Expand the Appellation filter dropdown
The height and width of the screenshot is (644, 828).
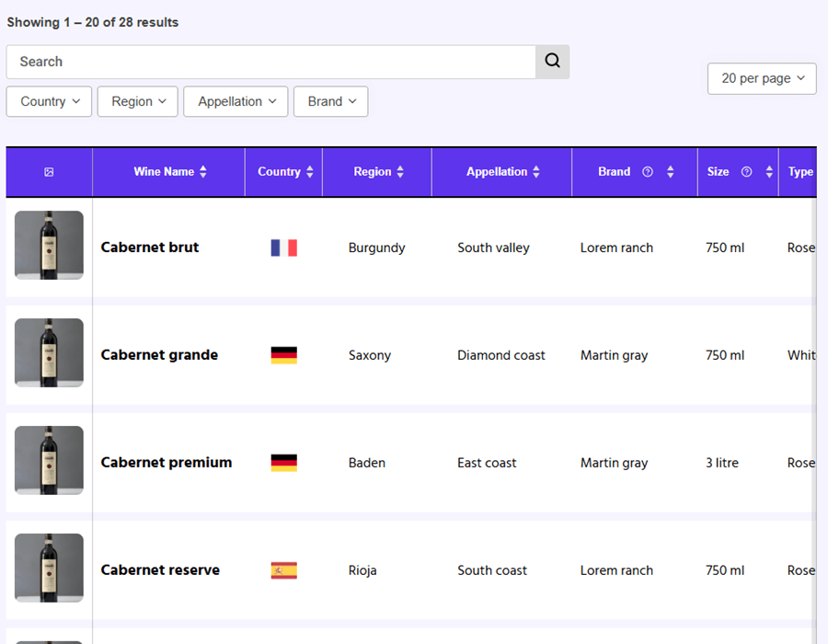click(x=236, y=101)
